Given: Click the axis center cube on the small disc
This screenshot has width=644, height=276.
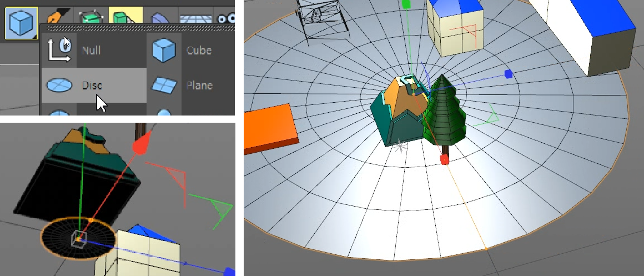Looking at the screenshot, I should click(78, 238).
